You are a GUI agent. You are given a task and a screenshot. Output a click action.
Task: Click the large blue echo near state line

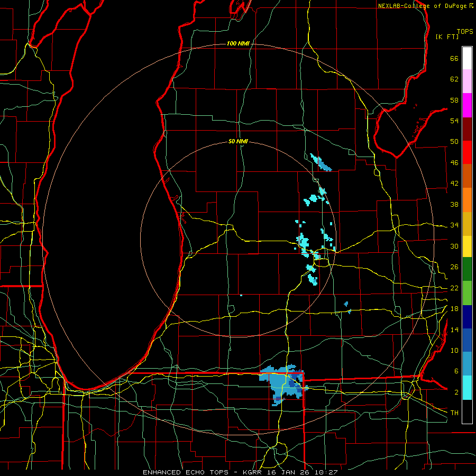(x=282, y=385)
